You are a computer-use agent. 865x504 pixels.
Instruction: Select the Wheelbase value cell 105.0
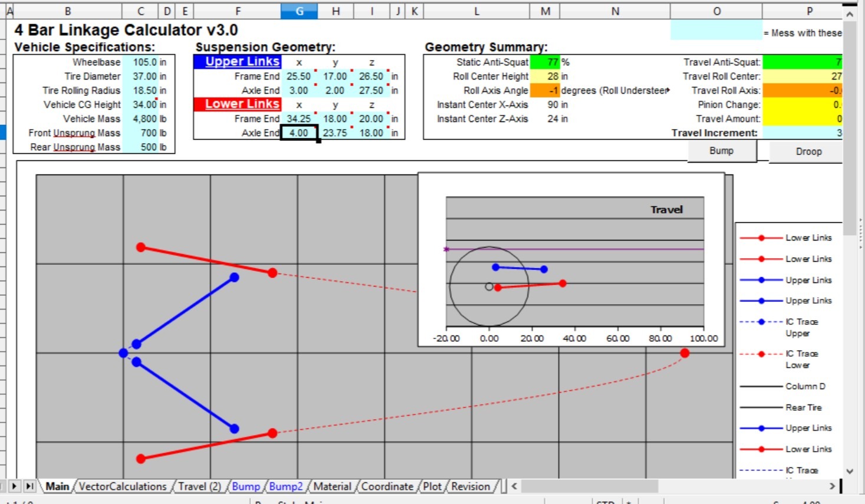145,62
